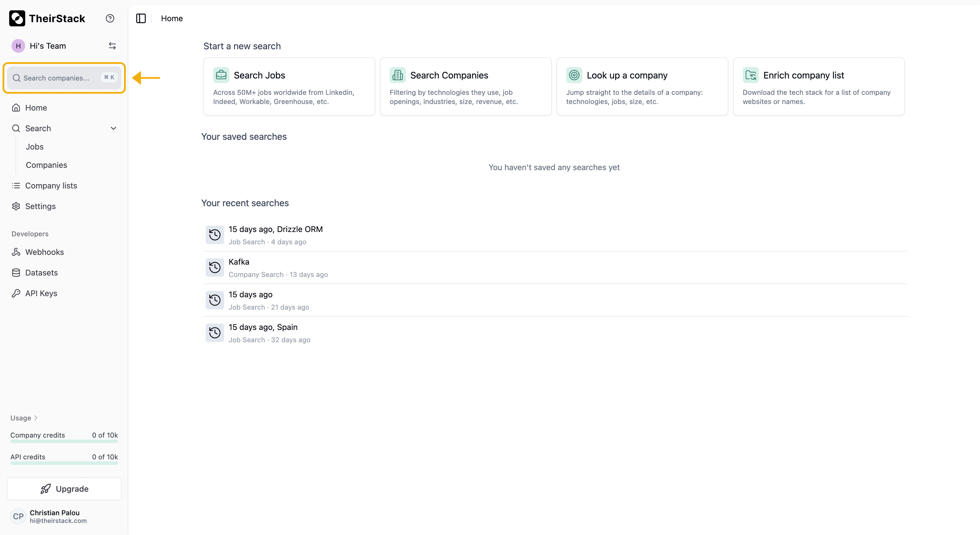The height and width of the screenshot is (535, 980).
Task: Click the Enrich company list card
Action: coord(818,87)
